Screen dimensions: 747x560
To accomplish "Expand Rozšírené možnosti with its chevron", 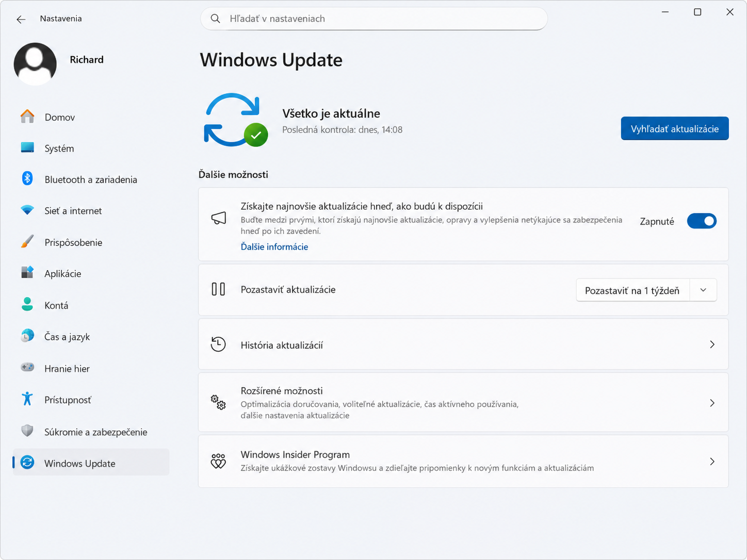I will pyautogui.click(x=712, y=403).
